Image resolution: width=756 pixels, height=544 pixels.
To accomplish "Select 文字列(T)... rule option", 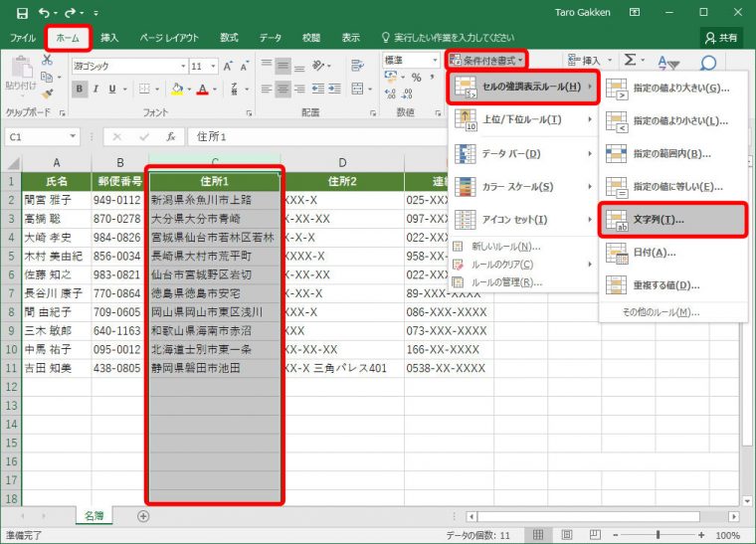I will (672, 220).
